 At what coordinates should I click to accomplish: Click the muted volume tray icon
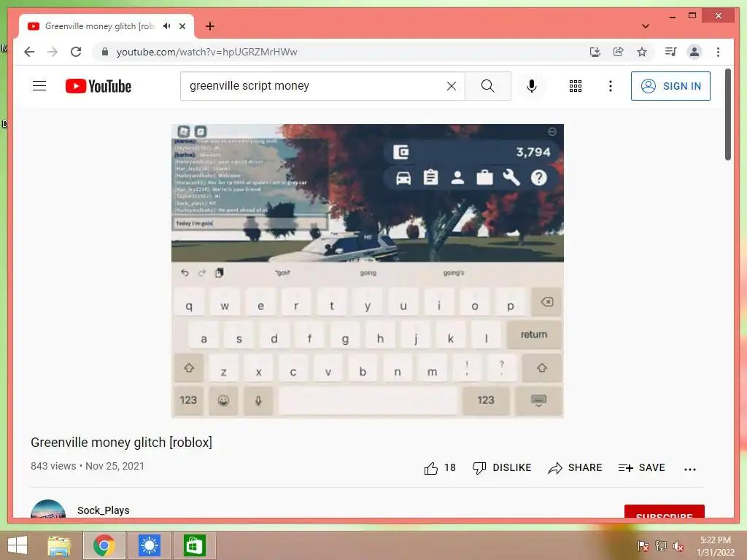678,546
